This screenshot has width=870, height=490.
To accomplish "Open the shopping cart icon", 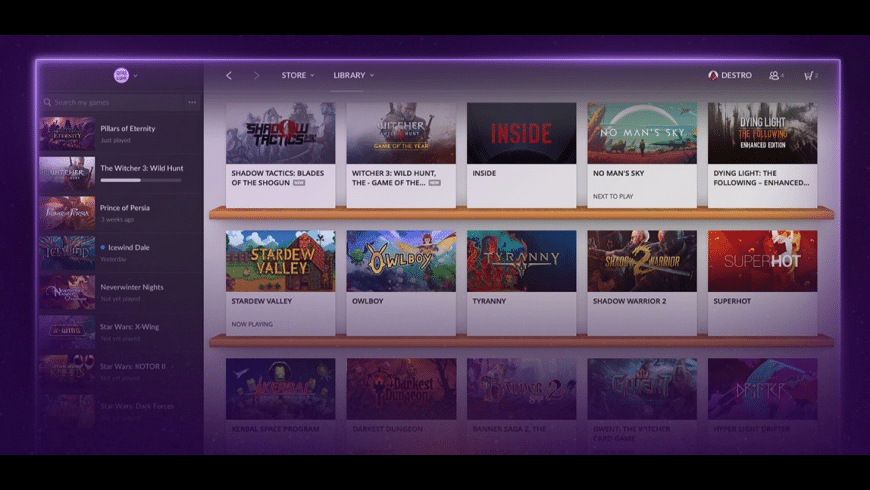I will [x=808, y=75].
